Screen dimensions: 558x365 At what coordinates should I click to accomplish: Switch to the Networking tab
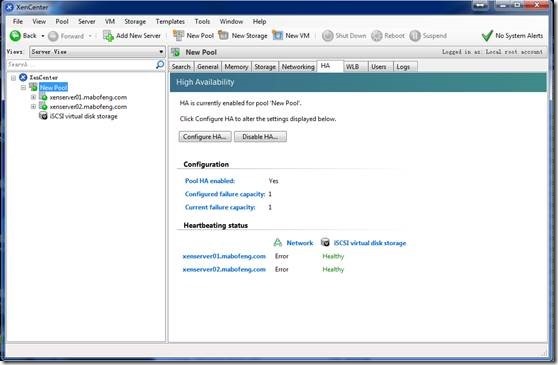click(298, 67)
